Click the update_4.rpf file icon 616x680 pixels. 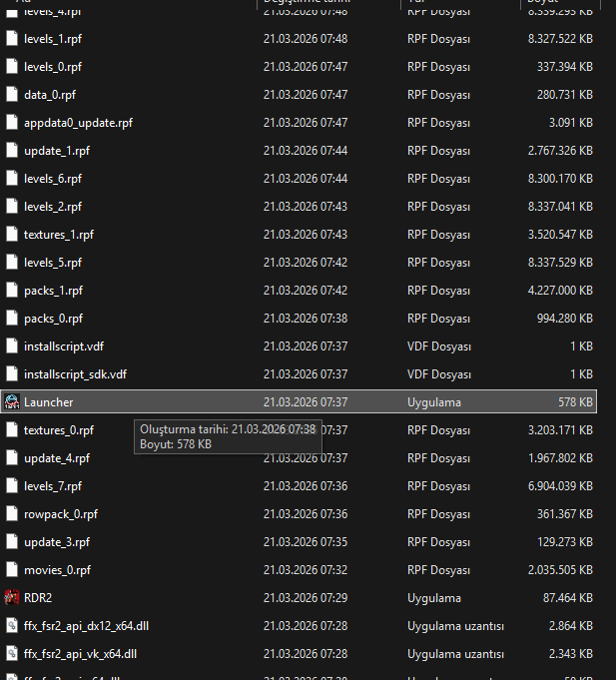12,458
